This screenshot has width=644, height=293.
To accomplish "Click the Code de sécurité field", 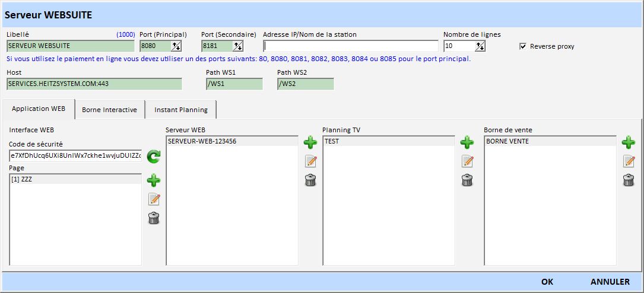I will coord(75,156).
